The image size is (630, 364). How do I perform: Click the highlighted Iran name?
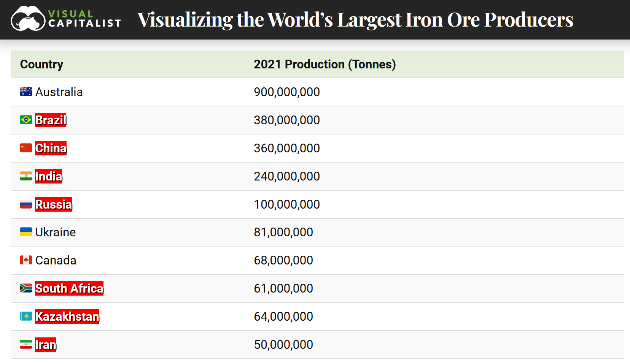coord(46,345)
